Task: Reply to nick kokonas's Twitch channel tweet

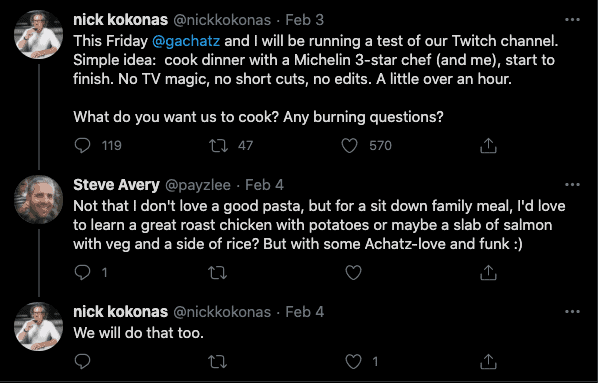Action: (82, 145)
